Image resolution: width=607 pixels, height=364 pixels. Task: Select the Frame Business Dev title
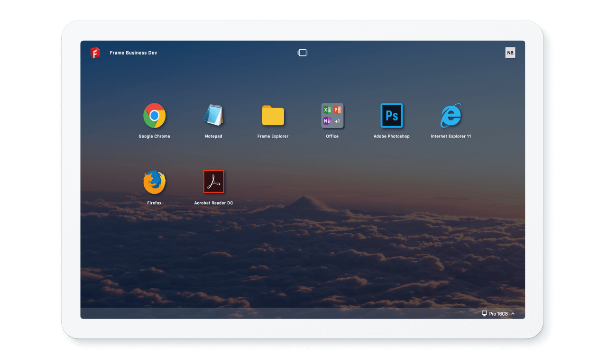pyautogui.click(x=133, y=53)
